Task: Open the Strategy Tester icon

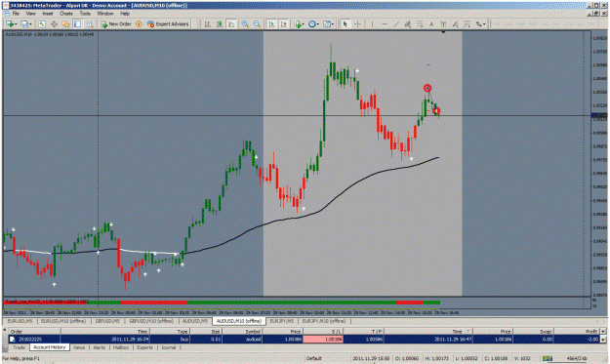Action: 90,24
